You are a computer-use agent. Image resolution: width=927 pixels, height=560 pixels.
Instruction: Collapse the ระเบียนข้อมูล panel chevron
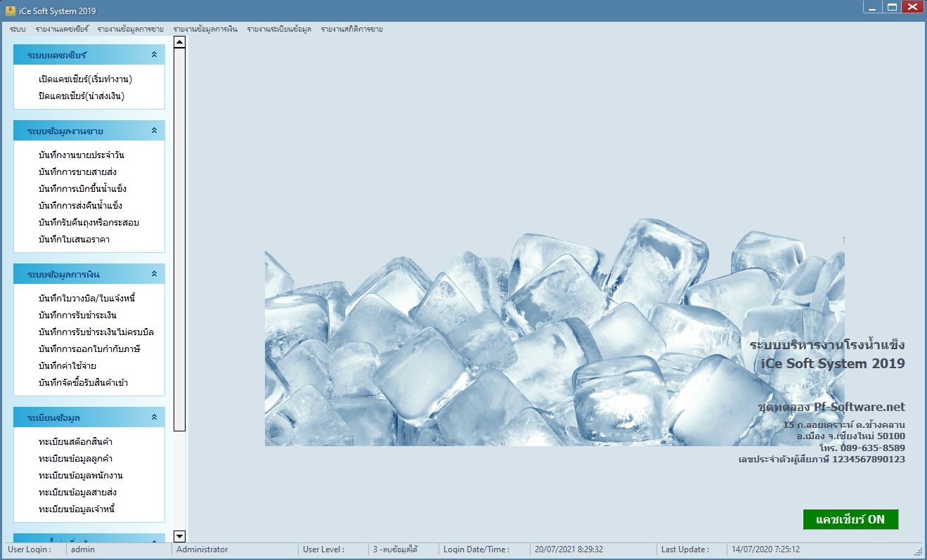pyautogui.click(x=154, y=417)
